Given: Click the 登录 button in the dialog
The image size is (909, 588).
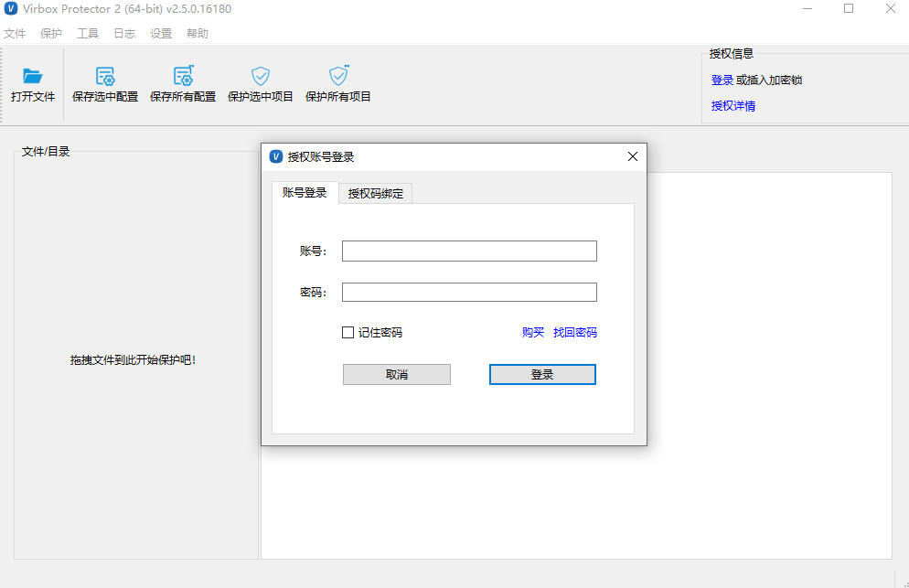Looking at the screenshot, I should click(542, 375).
